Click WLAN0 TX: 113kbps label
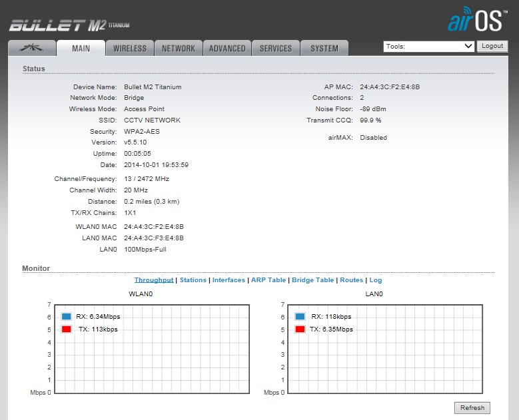This screenshot has height=420, width=519. [98, 329]
